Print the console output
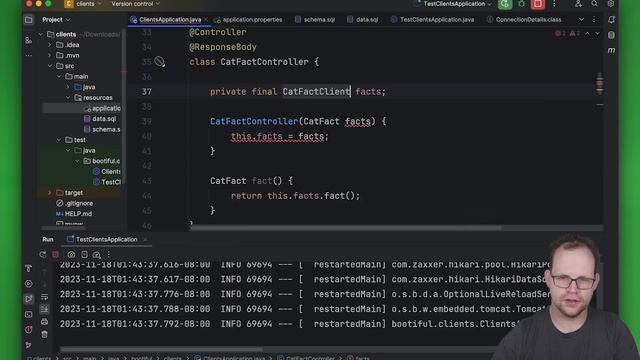Viewport: 640px width, 360px height. pos(44,322)
